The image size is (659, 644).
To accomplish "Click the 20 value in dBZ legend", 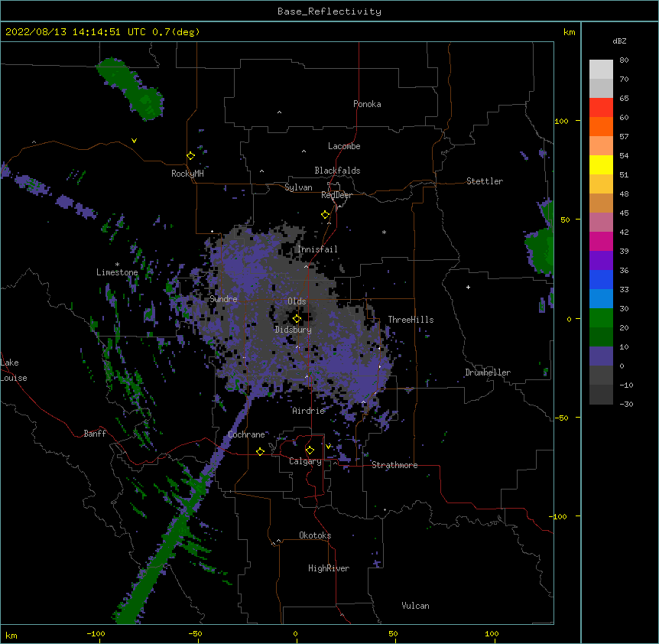I will tap(624, 328).
